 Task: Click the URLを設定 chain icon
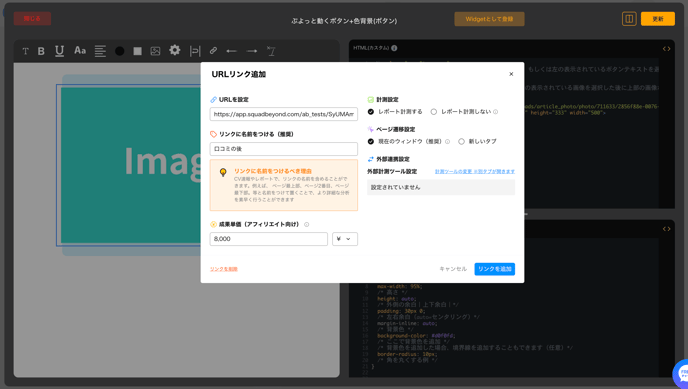coord(214,100)
